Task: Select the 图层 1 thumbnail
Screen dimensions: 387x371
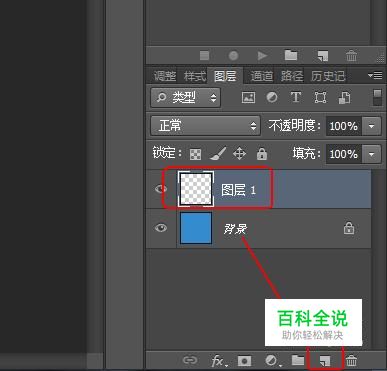Action: click(x=196, y=189)
